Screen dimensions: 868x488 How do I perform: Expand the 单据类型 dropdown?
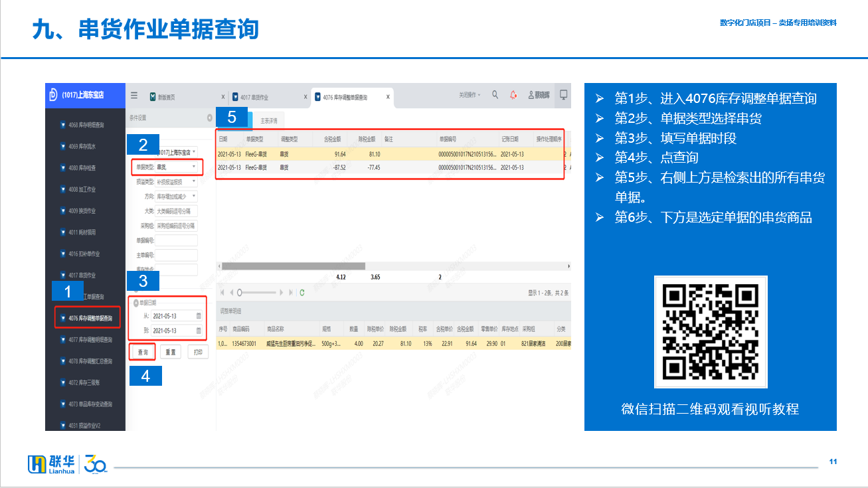(x=193, y=167)
